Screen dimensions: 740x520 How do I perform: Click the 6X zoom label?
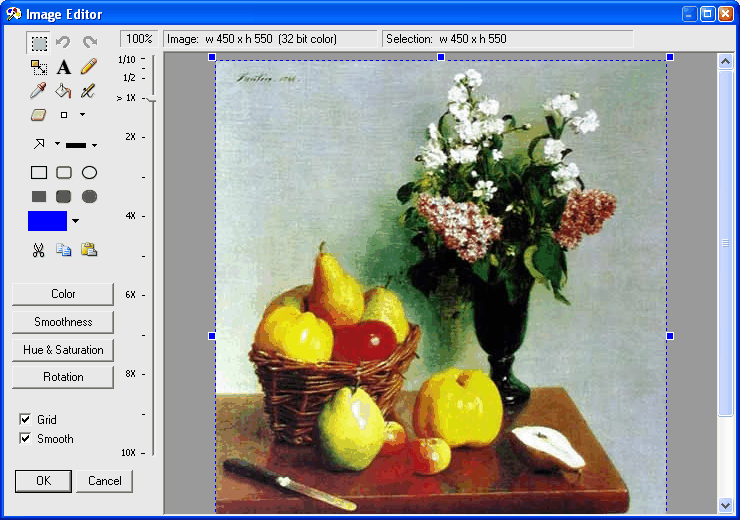pyautogui.click(x=130, y=295)
